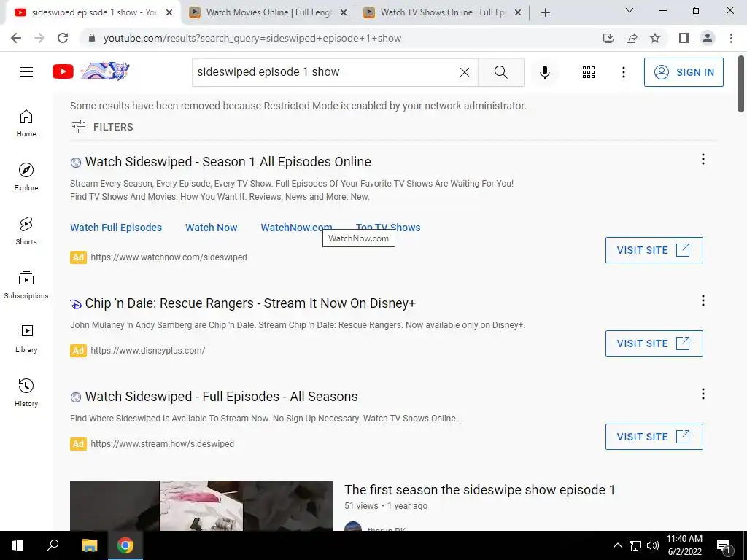Image resolution: width=747 pixels, height=560 pixels.
Task: Open the Watch Sideswiped Season 1 ad title
Action: (228, 162)
